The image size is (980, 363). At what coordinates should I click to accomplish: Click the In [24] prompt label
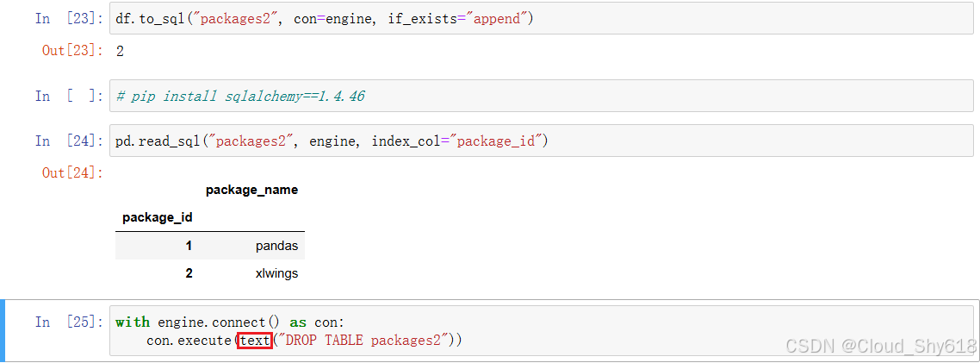coord(68,141)
